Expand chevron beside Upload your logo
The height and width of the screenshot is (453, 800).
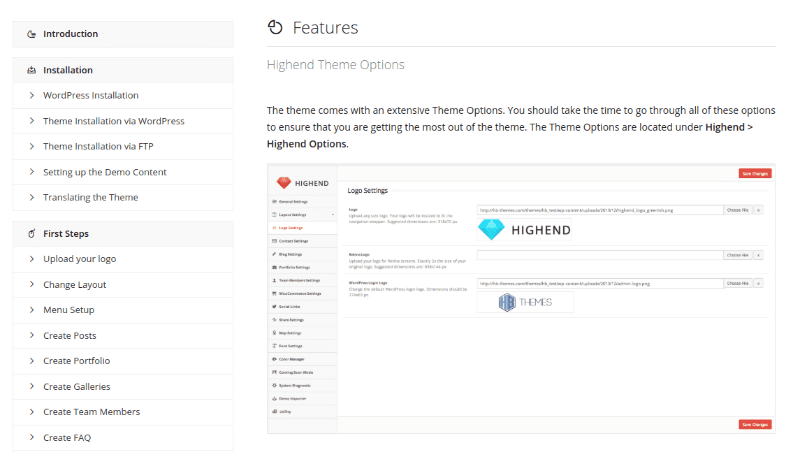[x=32, y=259]
